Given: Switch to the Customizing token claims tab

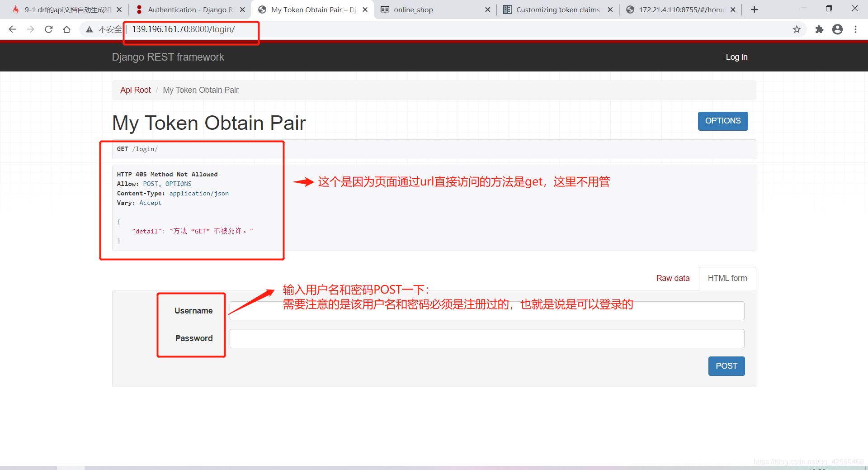Looking at the screenshot, I should click(x=558, y=9).
